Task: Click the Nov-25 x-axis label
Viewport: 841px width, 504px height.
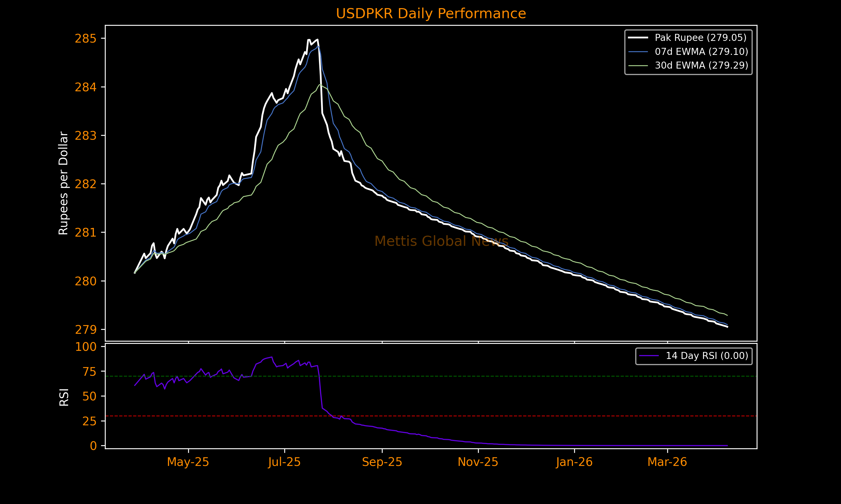Action: [478, 462]
